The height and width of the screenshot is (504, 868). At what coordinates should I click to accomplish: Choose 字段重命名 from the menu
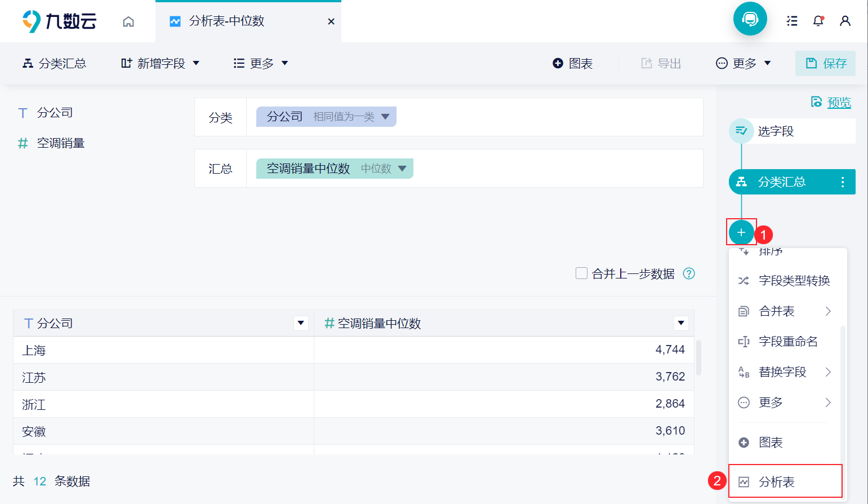[785, 342]
